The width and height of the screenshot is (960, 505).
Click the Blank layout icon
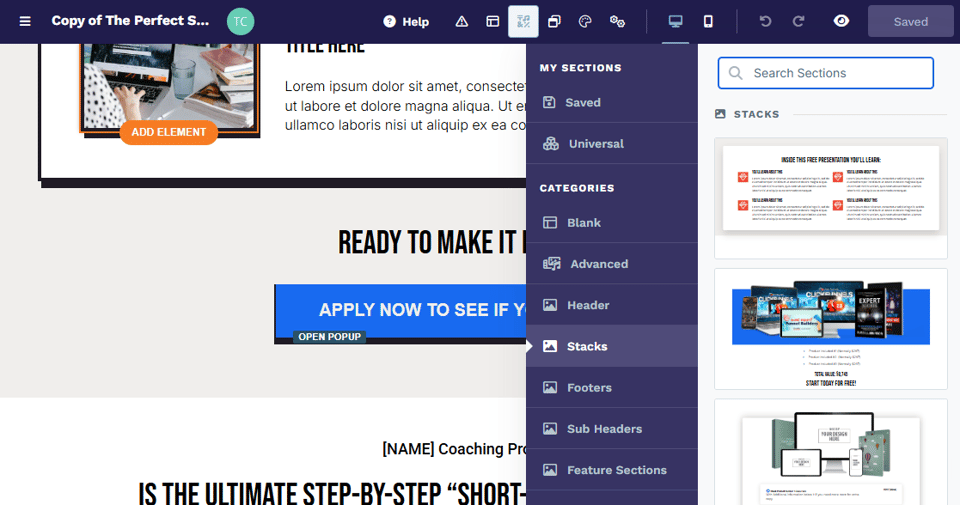click(550, 222)
